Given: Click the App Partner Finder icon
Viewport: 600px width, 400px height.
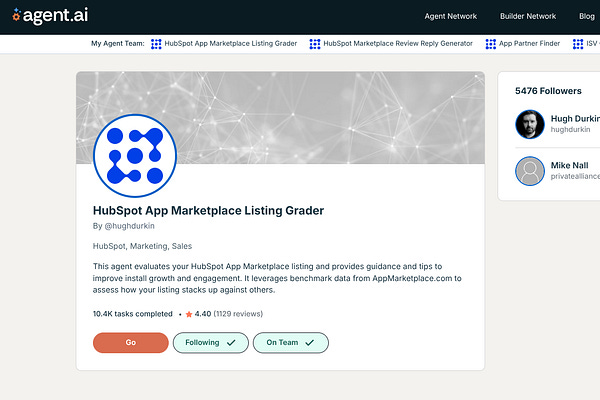Looking at the screenshot, I should pyautogui.click(x=491, y=44).
